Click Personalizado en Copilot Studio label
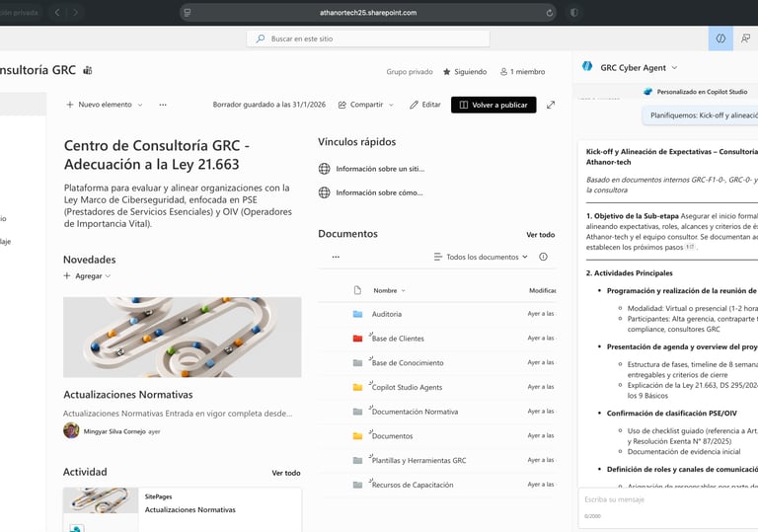The height and width of the screenshot is (532, 758). [702, 92]
